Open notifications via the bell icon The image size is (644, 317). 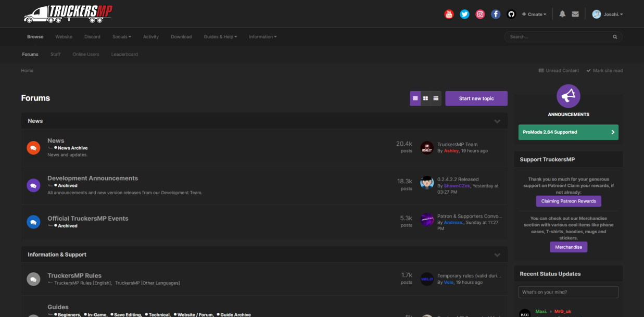[x=562, y=14]
